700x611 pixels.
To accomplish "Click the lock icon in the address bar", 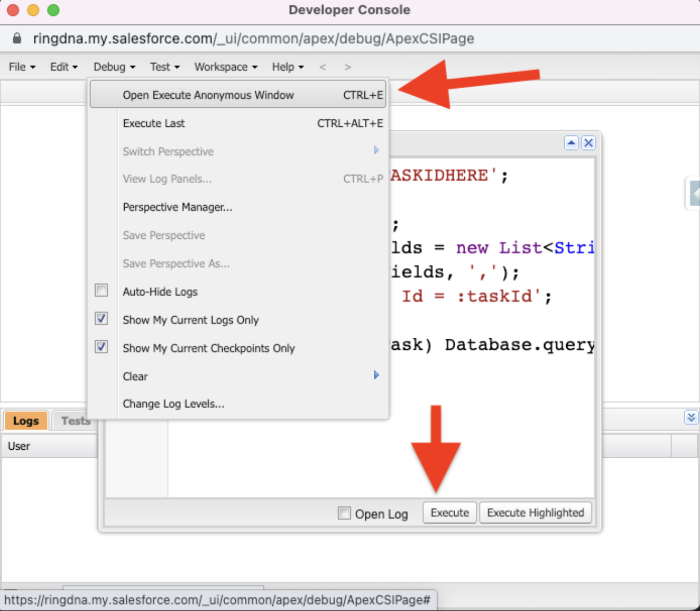I will coord(16,38).
